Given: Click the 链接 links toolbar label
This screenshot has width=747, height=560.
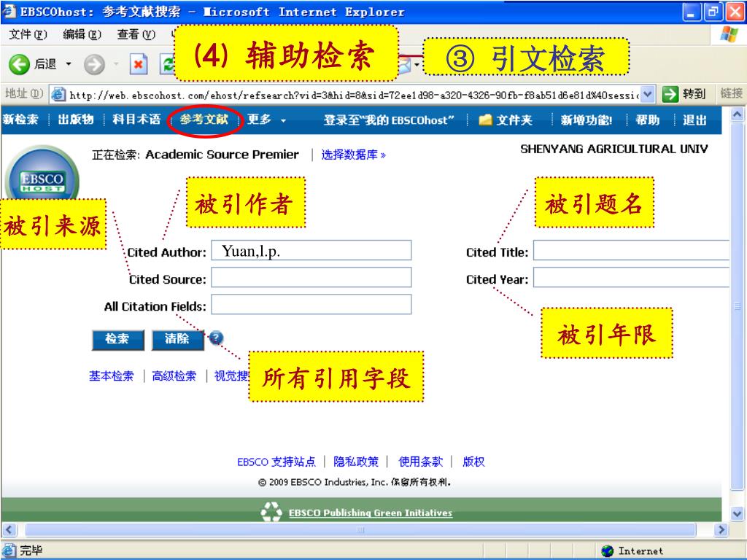Looking at the screenshot, I should click(x=731, y=93).
